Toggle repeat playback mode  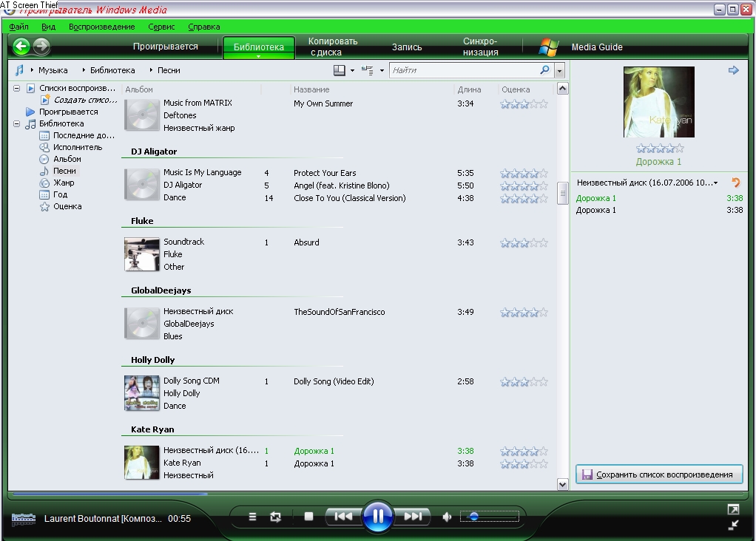tap(275, 517)
